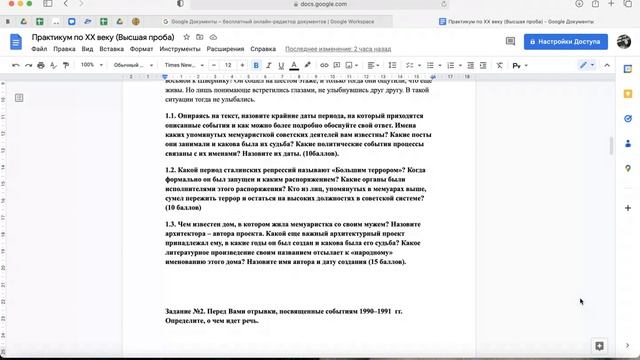Open the checklist options arrow
Image resolution: width=640 pixels, height=360 pixels.
pyautogui.click(x=419, y=66)
